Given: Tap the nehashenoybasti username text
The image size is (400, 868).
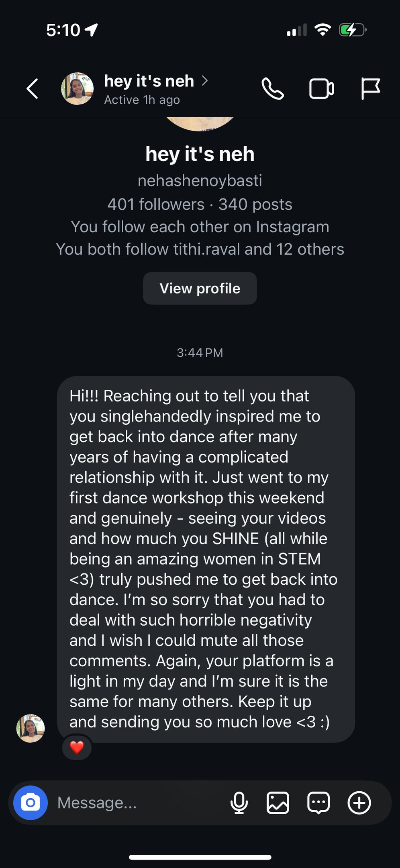Looking at the screenshot, I should tap(200, 181).
